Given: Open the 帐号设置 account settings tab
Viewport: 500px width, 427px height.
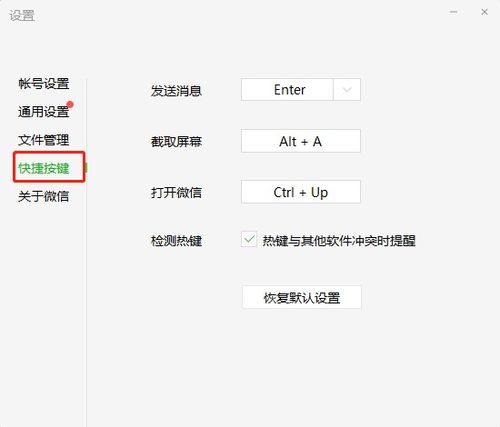Looking at the screenshot, I should tap(44, 83).
